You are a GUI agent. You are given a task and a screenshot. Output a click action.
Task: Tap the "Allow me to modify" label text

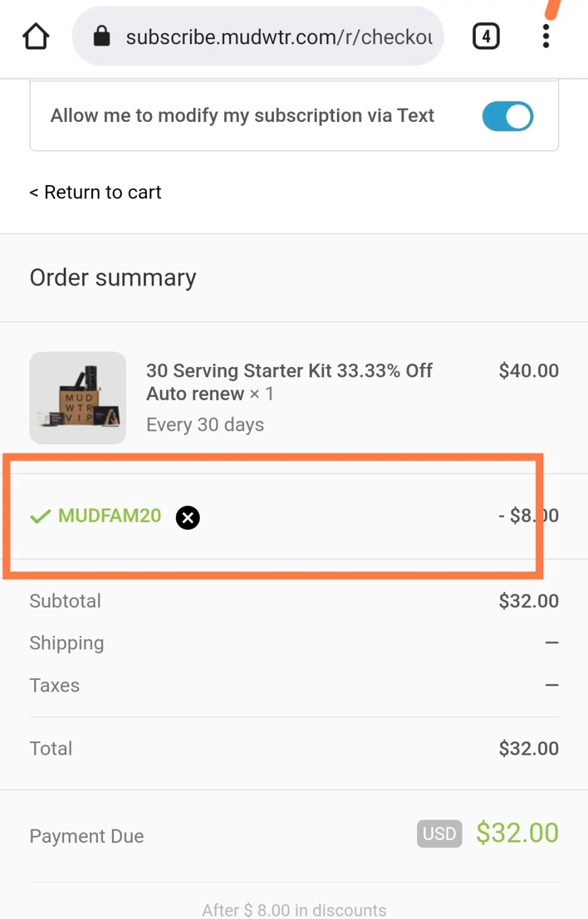coord(242,116)
